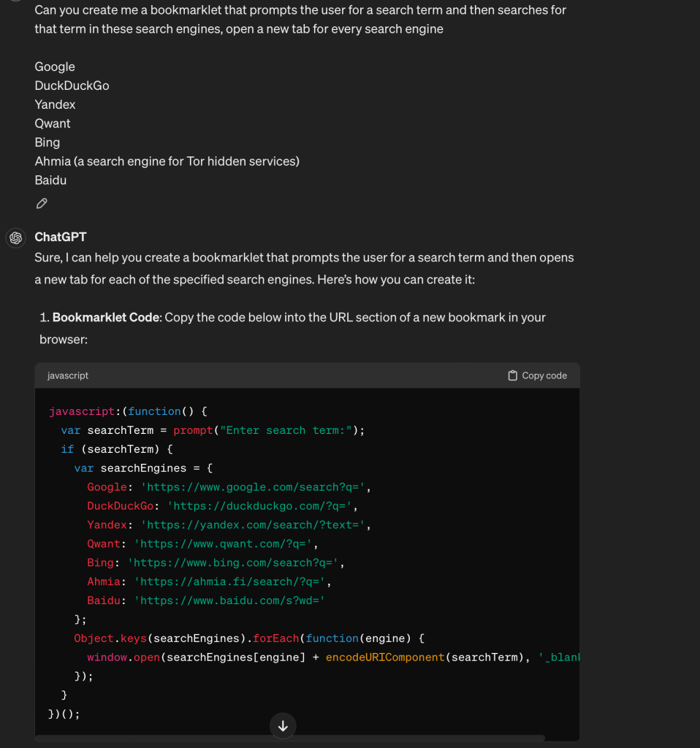This screenshot has height=748, width=700.
Task: Click the closing '})();' code line
Action: pos(64,714)
